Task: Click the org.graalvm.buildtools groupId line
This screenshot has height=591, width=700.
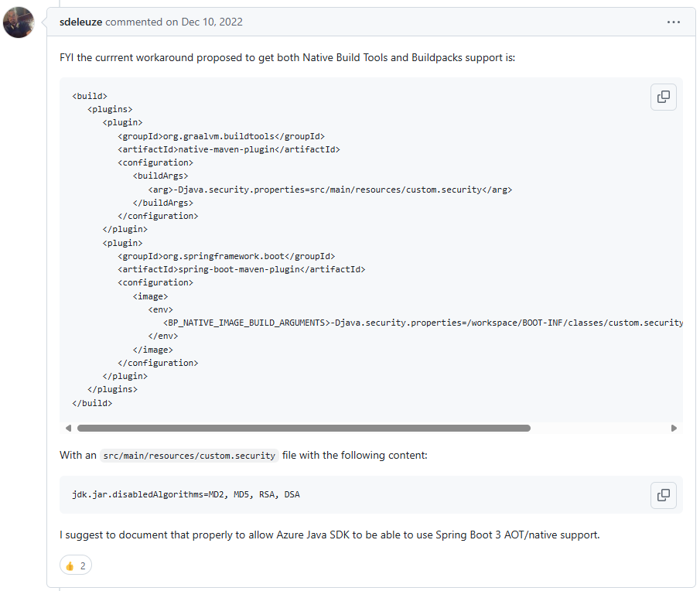Action: click(x=221, y=136)
